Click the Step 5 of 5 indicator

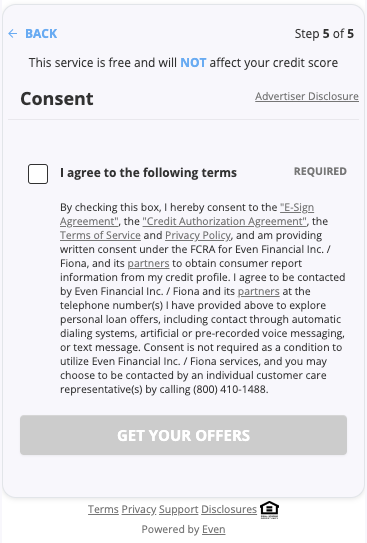324,34
